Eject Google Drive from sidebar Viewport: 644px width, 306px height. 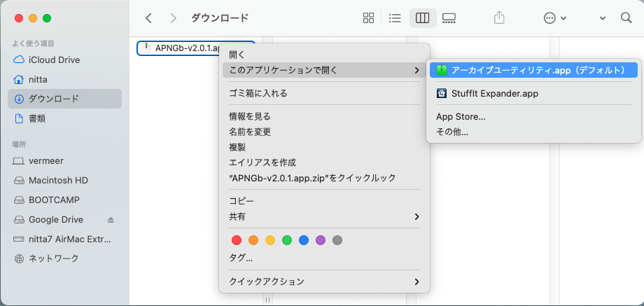(x=111, y=219)
